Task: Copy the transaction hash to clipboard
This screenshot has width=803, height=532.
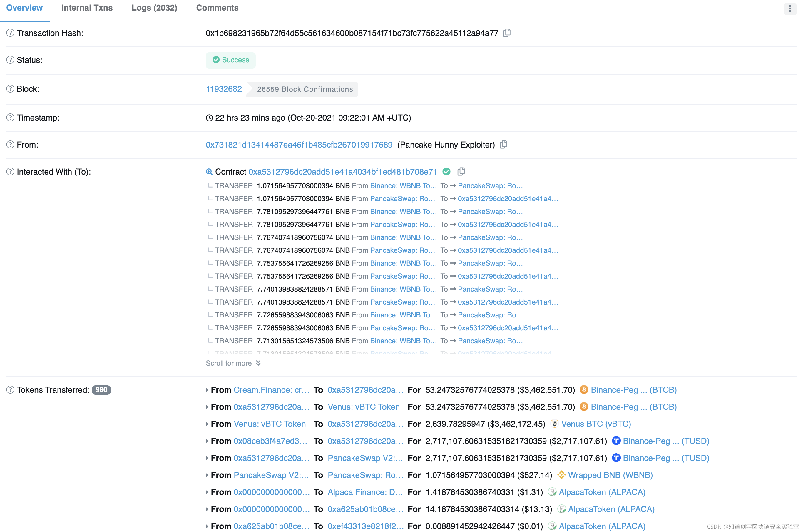Action: click(507, 33)
